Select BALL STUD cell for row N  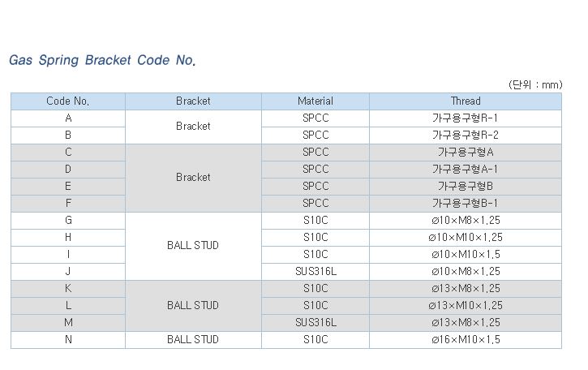(193, 340)
